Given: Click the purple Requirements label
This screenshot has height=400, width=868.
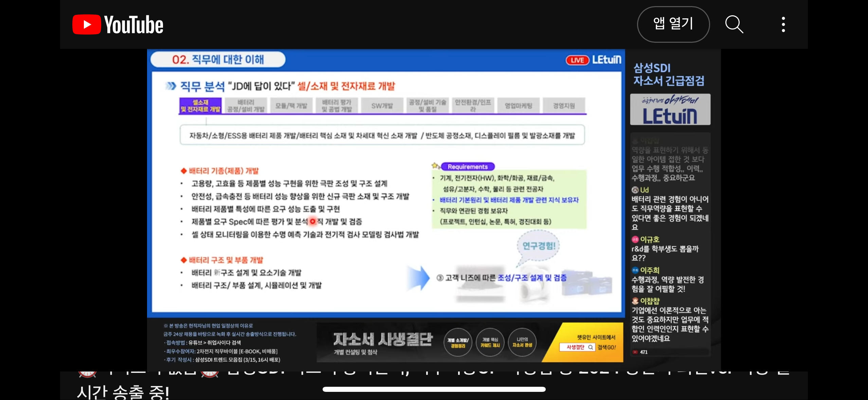Looking at the screenshot, I should (x=467, y=167).
